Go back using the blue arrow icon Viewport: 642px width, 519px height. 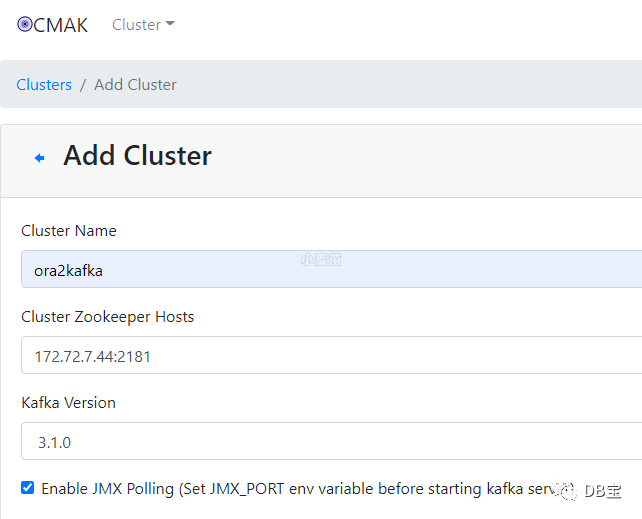pyautogui.click(x=40, y=158)
